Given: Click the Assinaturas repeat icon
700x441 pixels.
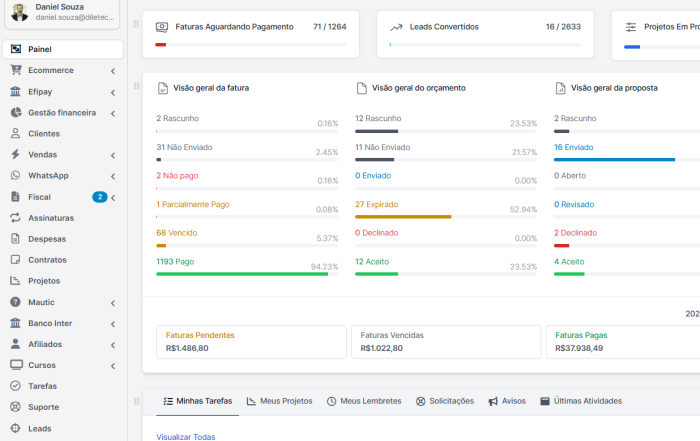Looking at the screenshot, I should click(16, 218).
